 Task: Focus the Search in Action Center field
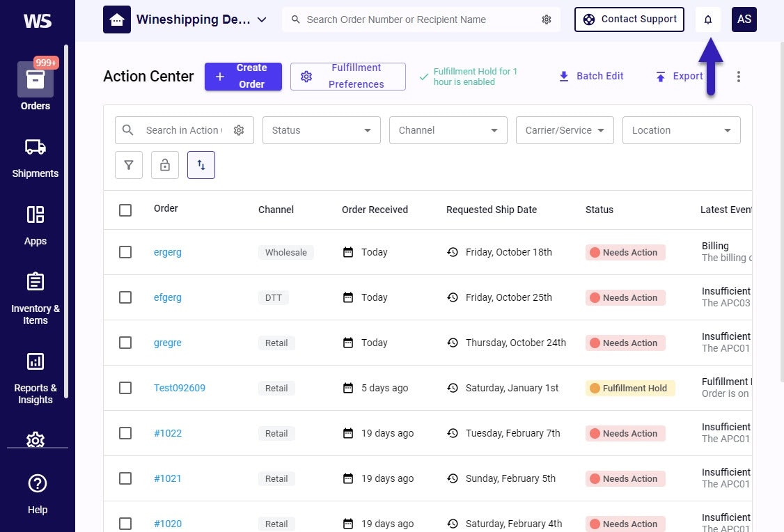(x=183, y=130)
